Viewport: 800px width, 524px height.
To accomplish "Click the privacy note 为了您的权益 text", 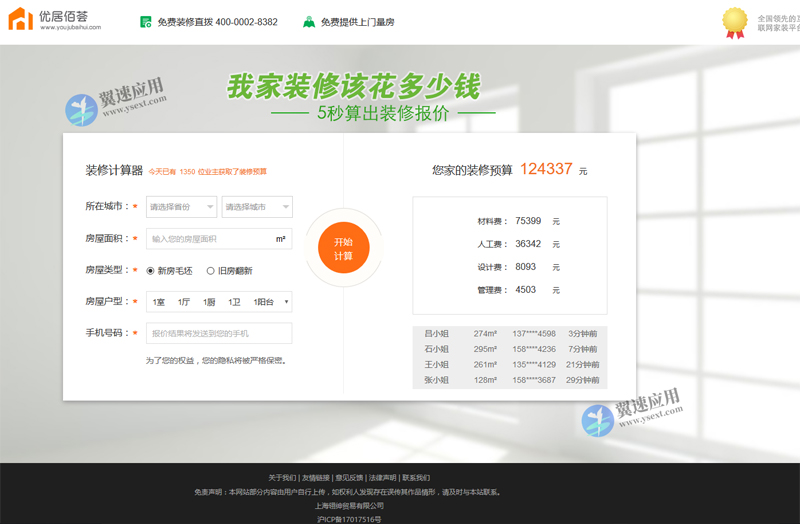I will (217, 361).
